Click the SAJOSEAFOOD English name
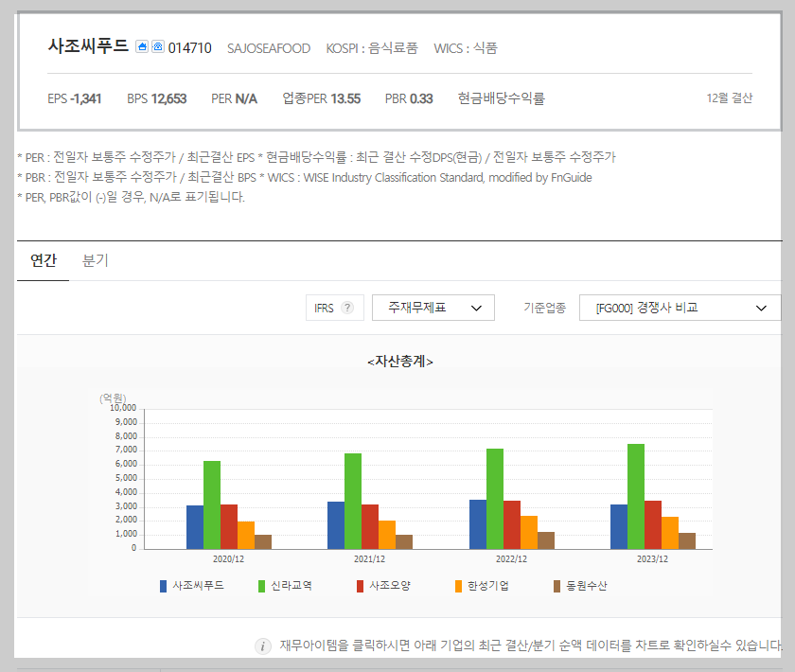The height and width of the screenshot is (672, 795). (x=268, y=48)
